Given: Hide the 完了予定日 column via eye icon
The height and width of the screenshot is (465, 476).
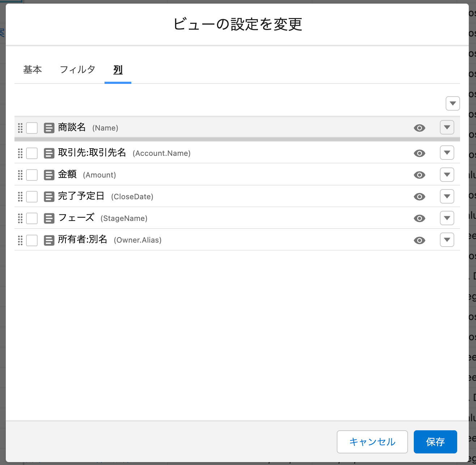Looking at the screenshot, I should coord(419,197).
